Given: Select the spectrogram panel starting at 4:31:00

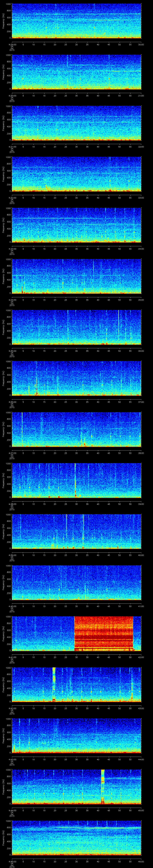Looking at the screenshot, I should 77,123.
